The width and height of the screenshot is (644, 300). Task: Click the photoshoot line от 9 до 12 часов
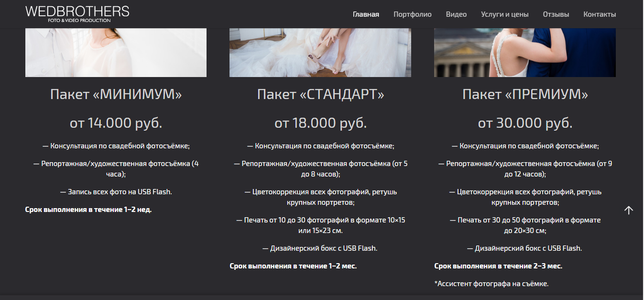point(525,168)
